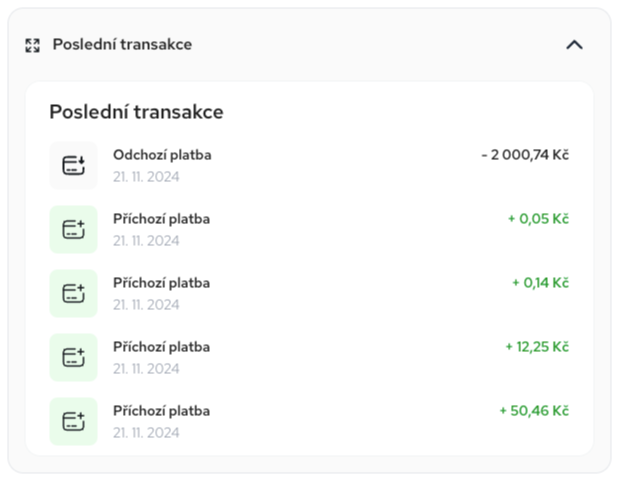The height and width of the screenshot is (487, 621).
Task: Click the outgoing payment icon for Odchozí platba
Action: (73, 166)
